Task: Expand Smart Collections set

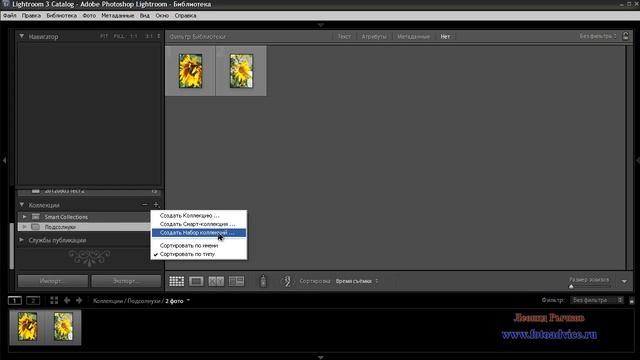Action: (x=24, y=217)
